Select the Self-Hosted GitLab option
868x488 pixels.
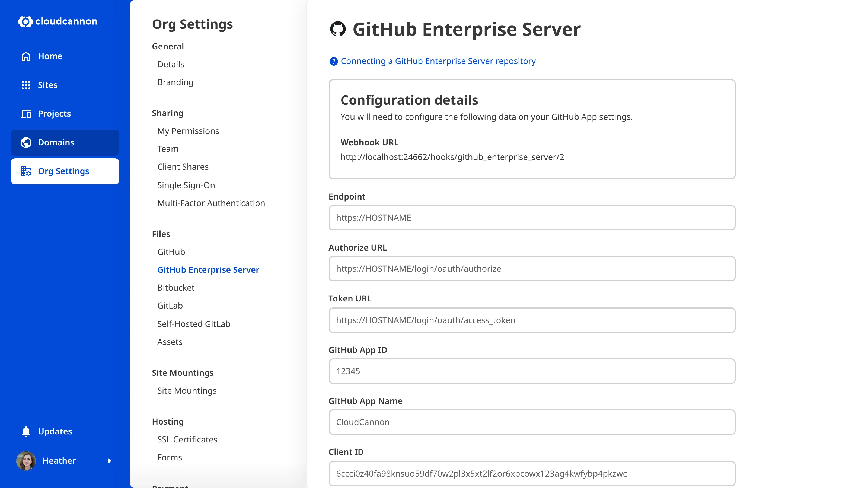click(x=194, y=324)
